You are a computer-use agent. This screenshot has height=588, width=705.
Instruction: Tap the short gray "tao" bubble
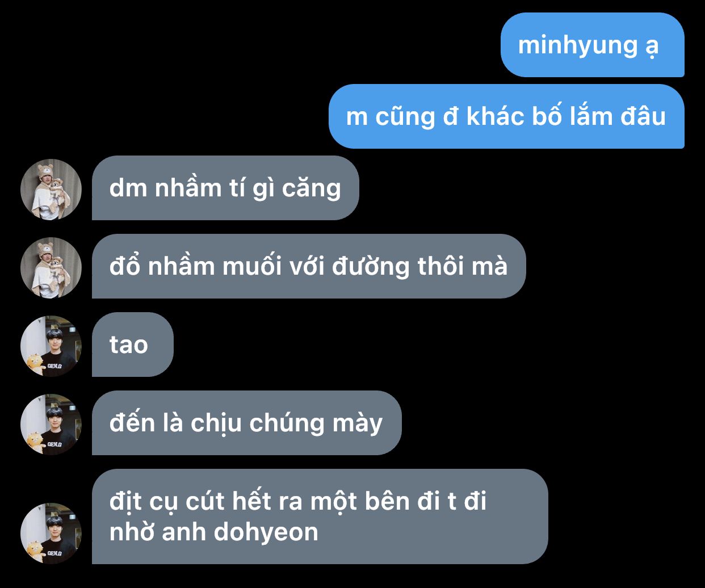coord(132,345)
